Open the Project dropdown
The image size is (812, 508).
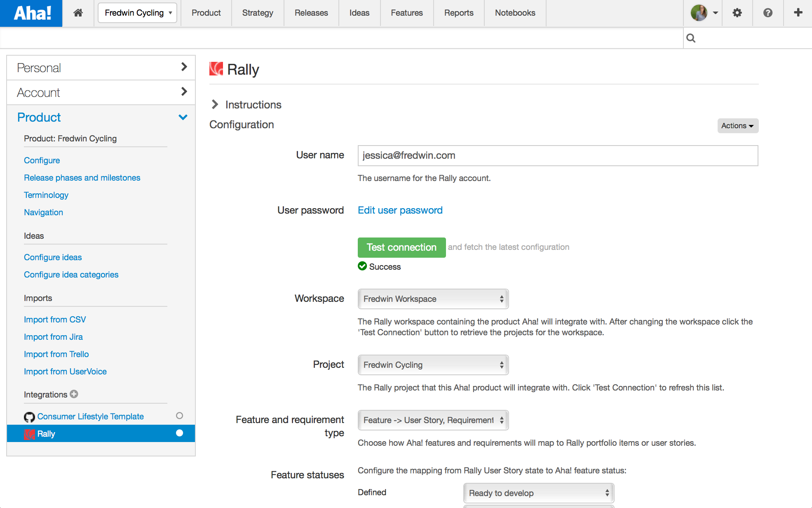433,365
